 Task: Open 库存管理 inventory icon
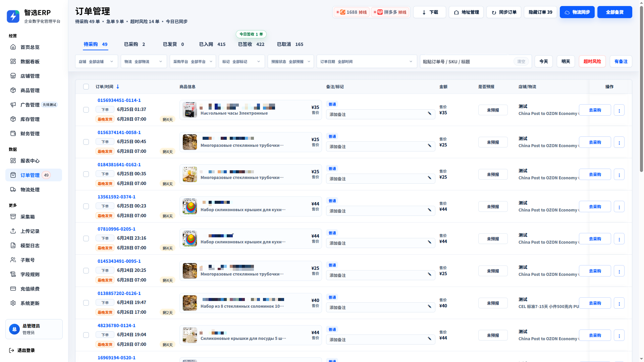(x=13, y=119)
